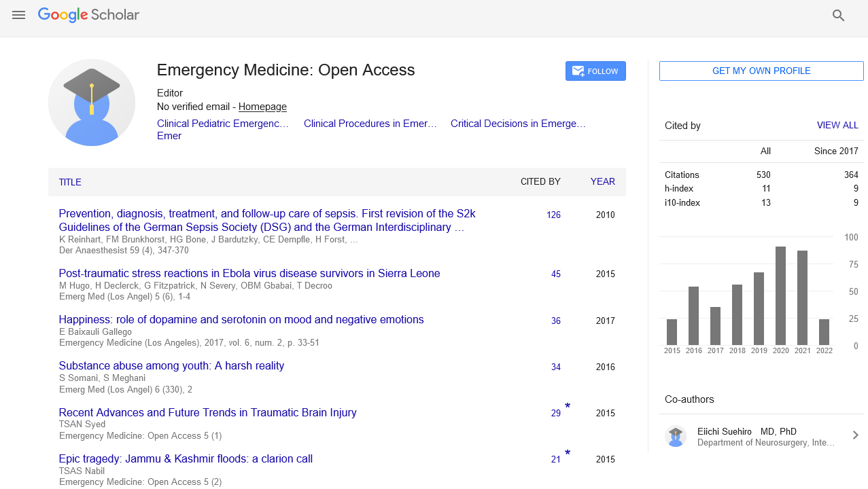
Task: Open Critical Decisions in Emerge… topic link
Action: 518,124
